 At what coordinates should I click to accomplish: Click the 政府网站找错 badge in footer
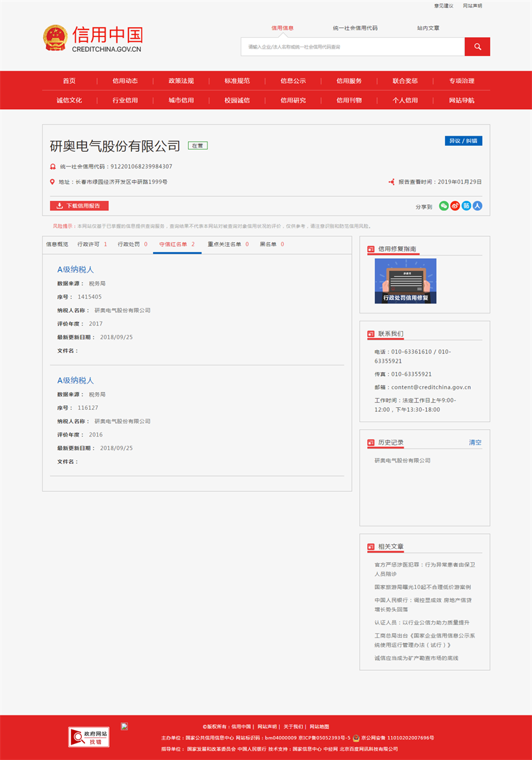pyautogui.click(x=88, y=737)
